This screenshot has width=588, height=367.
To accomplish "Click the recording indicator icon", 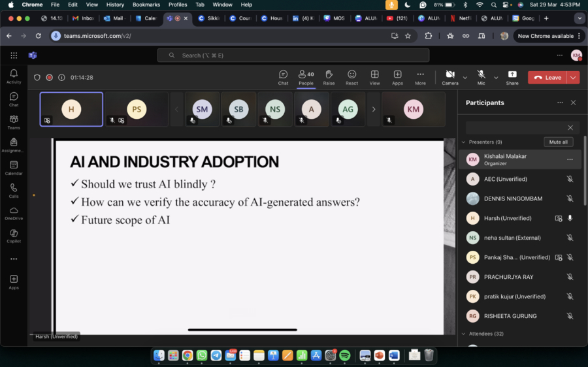I will pyautogui.click(x=49, y=78).
